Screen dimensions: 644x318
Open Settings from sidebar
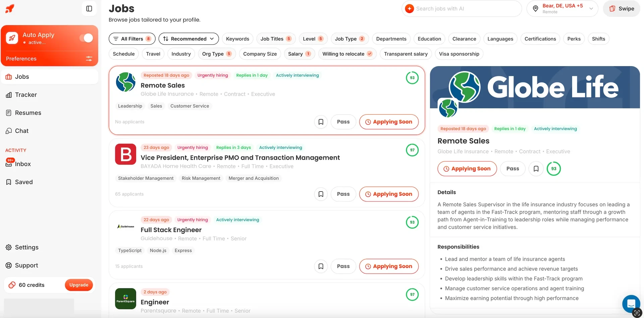tap(50, 248)
